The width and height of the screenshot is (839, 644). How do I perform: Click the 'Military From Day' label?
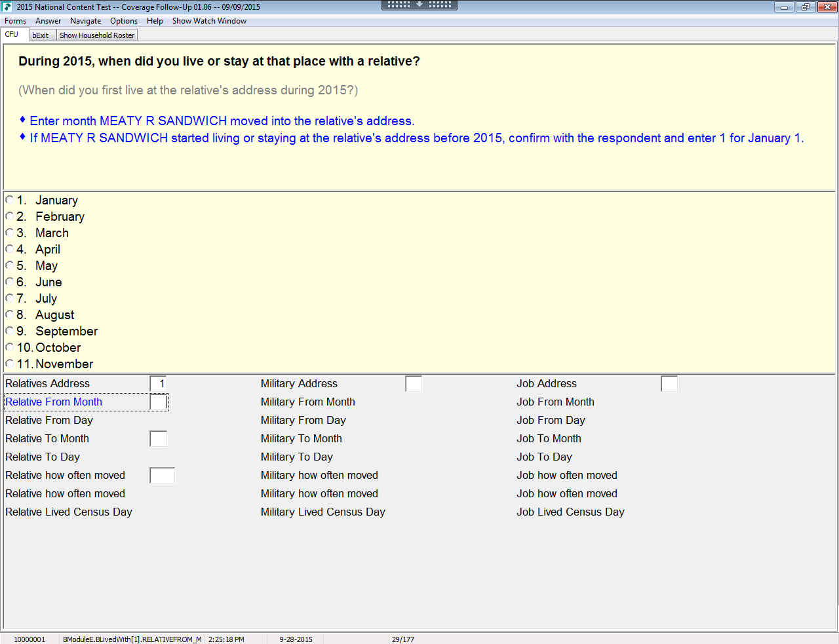point(303,421)
